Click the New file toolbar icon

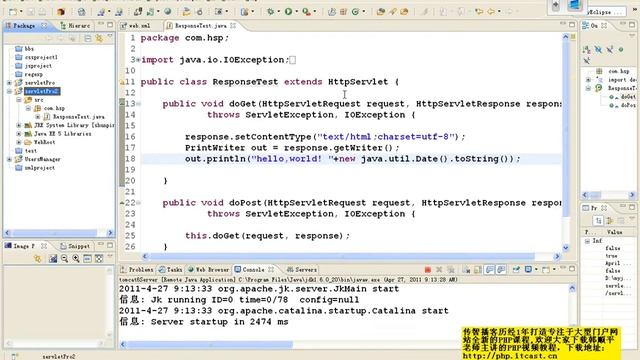(13, 12)
